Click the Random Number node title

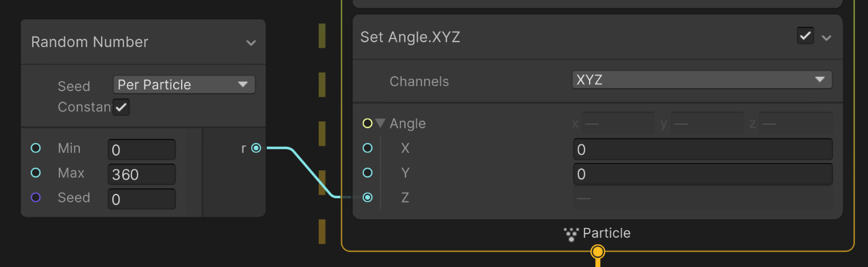coord(90,42)
